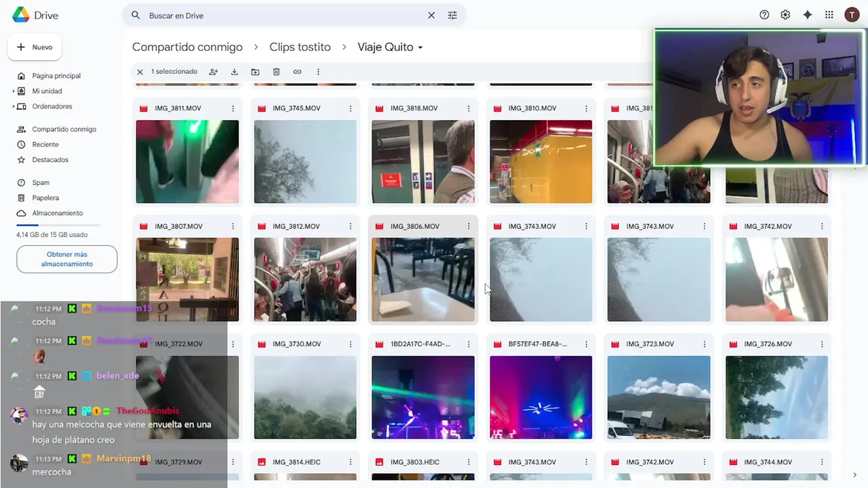Open Almacenamiento storage section
This screenshot has width=868, height=488.
coord(57,213)
